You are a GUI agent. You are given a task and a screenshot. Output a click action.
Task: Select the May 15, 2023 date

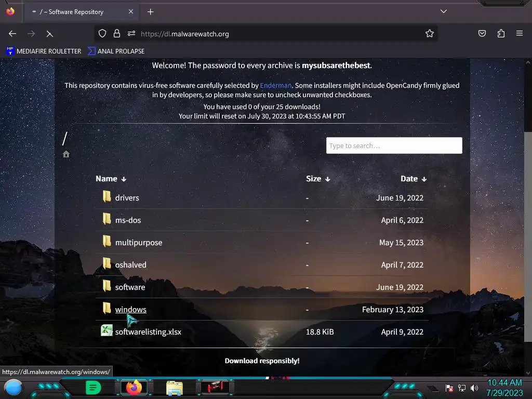tap(401, 243)
